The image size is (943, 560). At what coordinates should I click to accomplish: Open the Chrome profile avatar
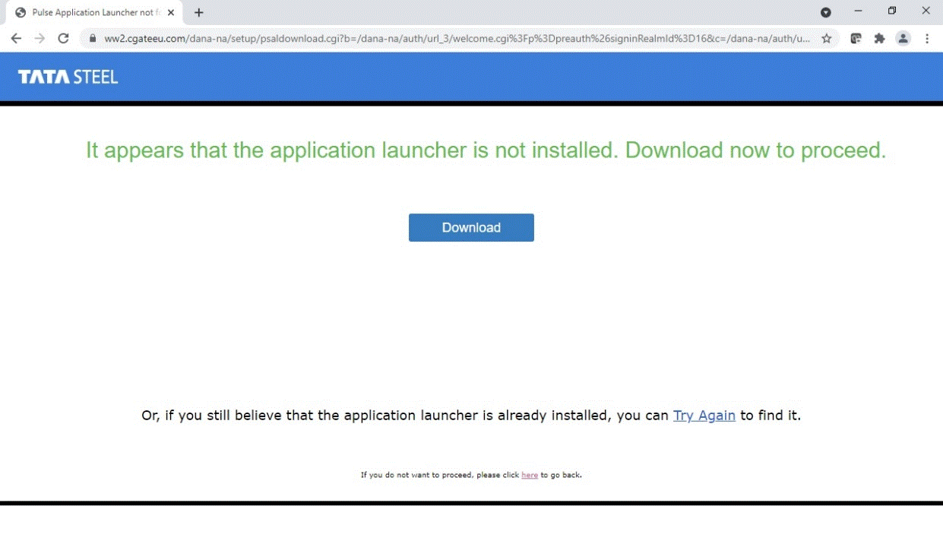pos(903,39)
